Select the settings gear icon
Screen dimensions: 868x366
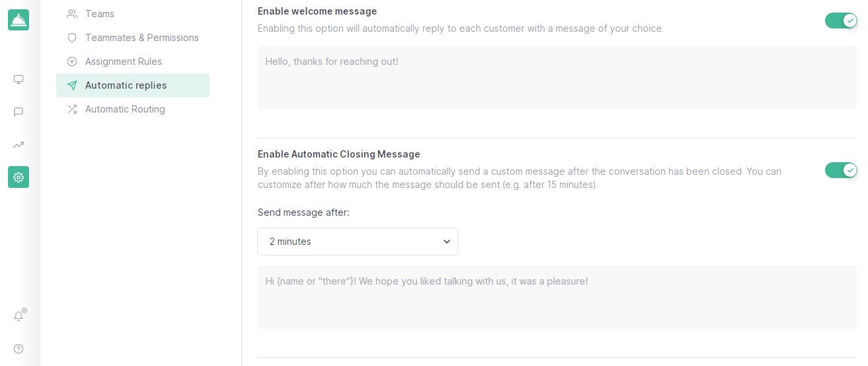pos(19,177)
